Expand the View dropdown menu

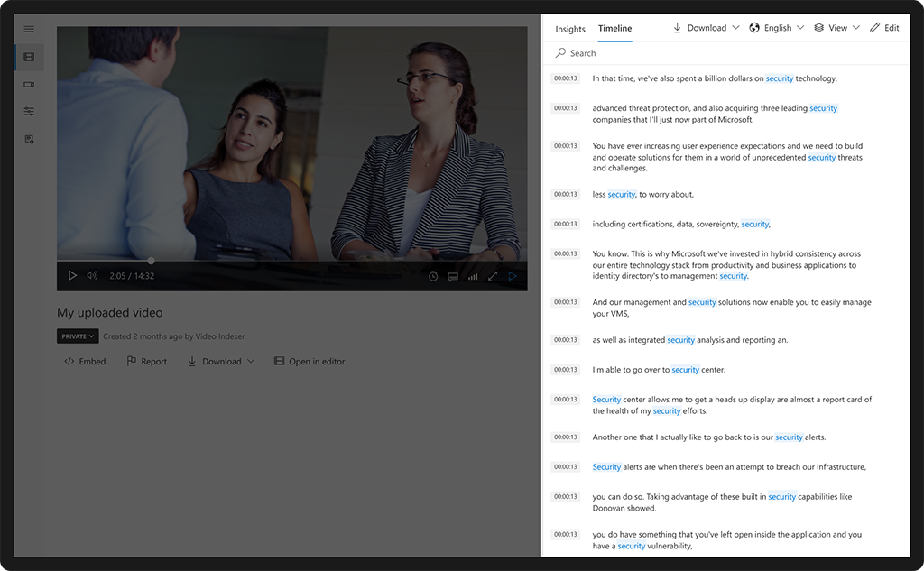(835, 28)
